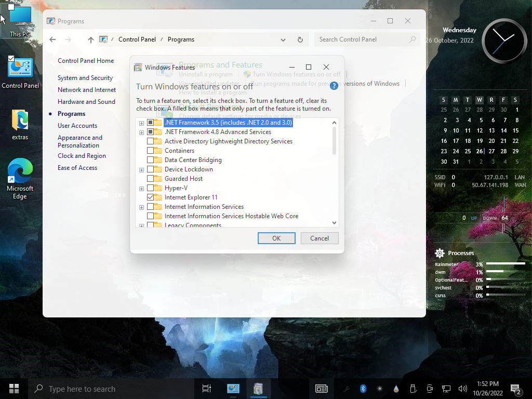This screenshot has width=532, height=399.
Task: Click the Control Panel desktop icon
Action: tap(20, 73)
